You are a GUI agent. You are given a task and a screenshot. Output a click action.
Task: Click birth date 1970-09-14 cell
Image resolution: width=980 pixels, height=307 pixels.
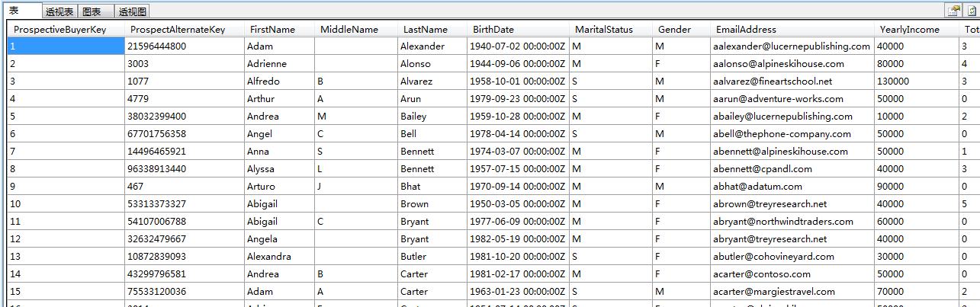pyautogui.click(x=518, y=187)
